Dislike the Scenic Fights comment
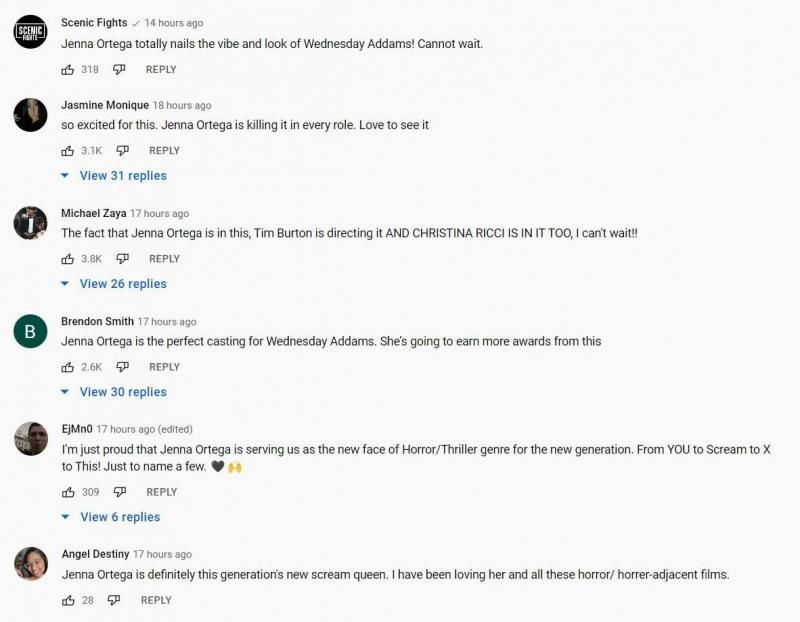The image size is (800, 622). (x=119, y=70)
